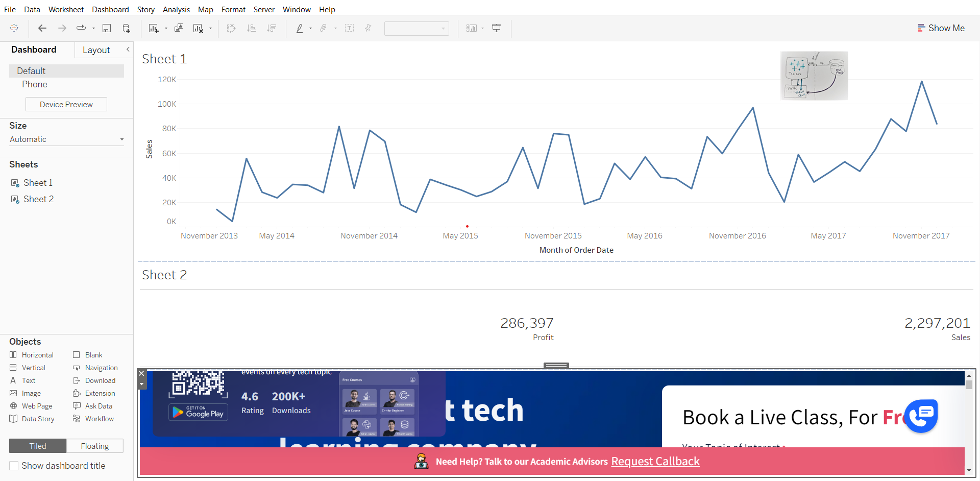980x481 pixels.
Task: Select the Web Page object
Action: tap(37, 406)
